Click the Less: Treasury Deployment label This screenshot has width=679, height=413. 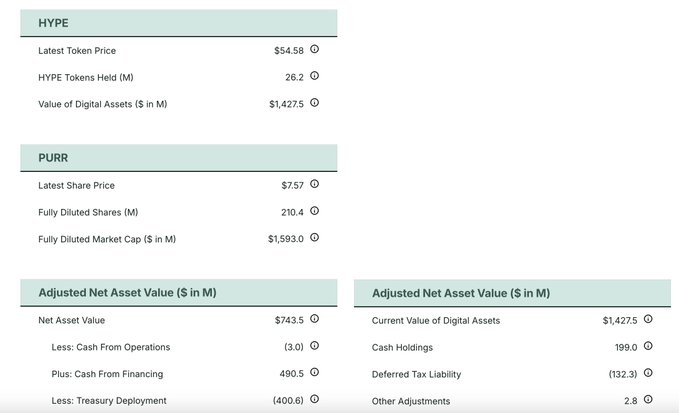coord(109,401)
